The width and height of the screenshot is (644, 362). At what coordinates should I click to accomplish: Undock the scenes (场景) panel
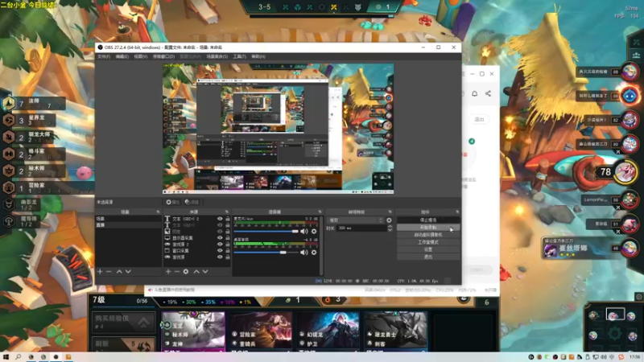click(158, 212)
